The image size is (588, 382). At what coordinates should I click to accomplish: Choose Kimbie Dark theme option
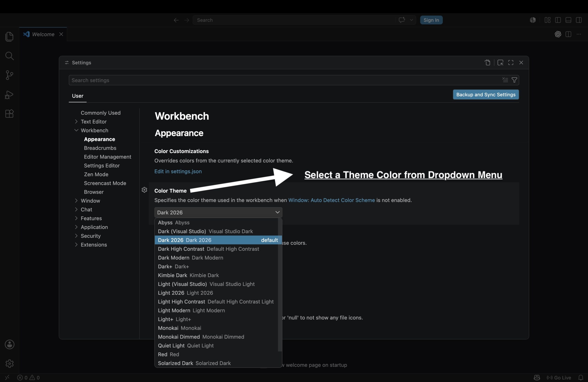(216, 275)
